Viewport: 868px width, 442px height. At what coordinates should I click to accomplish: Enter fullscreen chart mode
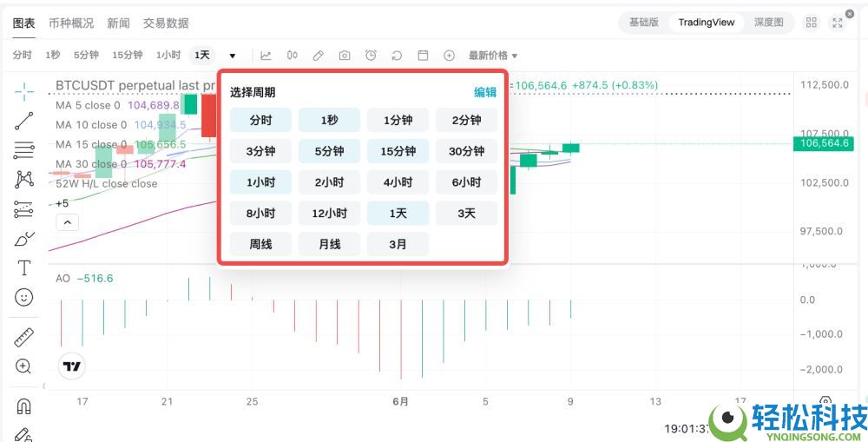pos(837,23)
